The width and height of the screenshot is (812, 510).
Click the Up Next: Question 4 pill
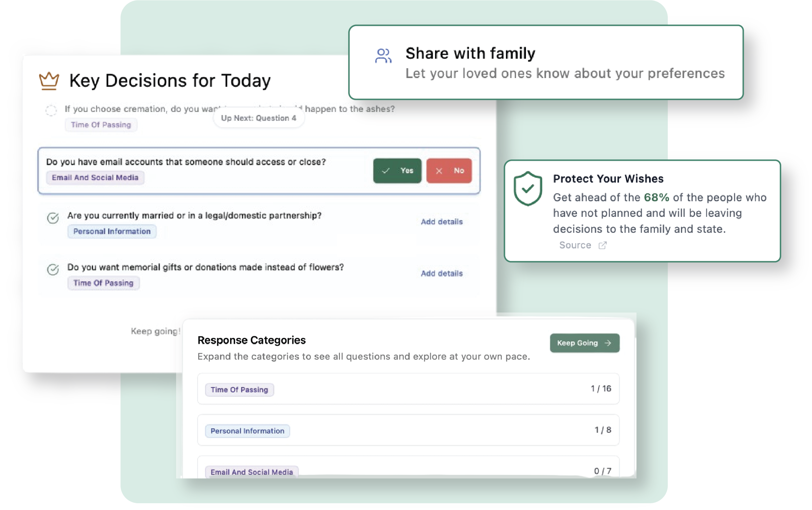click(259, 118)
